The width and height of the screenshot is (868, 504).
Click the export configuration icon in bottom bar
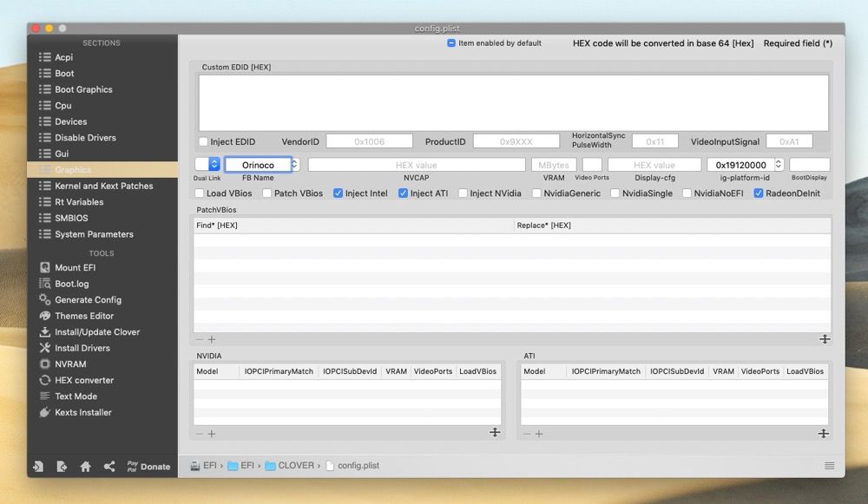62,467
